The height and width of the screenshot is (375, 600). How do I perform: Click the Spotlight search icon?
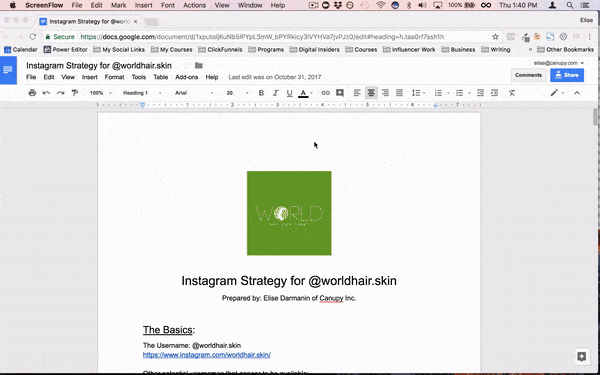point(570,5)
